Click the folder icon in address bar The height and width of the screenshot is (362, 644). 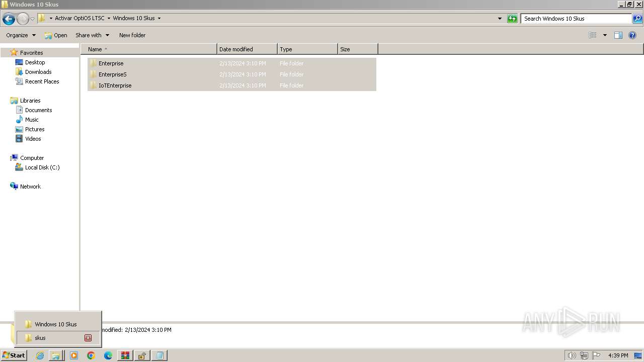click(x=42, y=18)
